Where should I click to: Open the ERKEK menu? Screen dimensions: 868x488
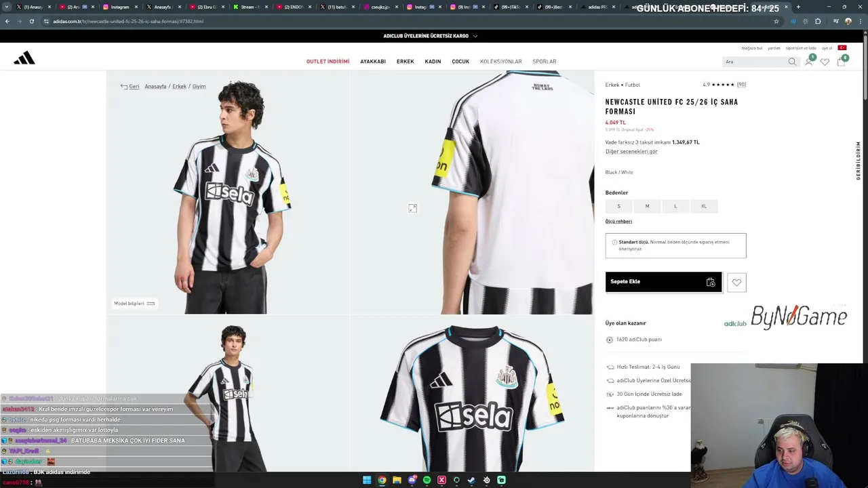point(406,62)
